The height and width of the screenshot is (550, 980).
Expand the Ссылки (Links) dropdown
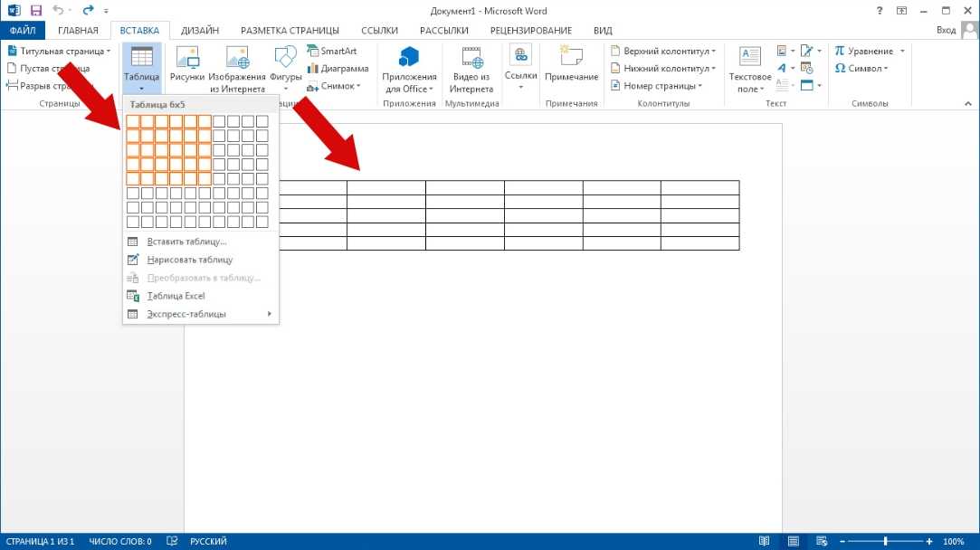pos(520,88)
